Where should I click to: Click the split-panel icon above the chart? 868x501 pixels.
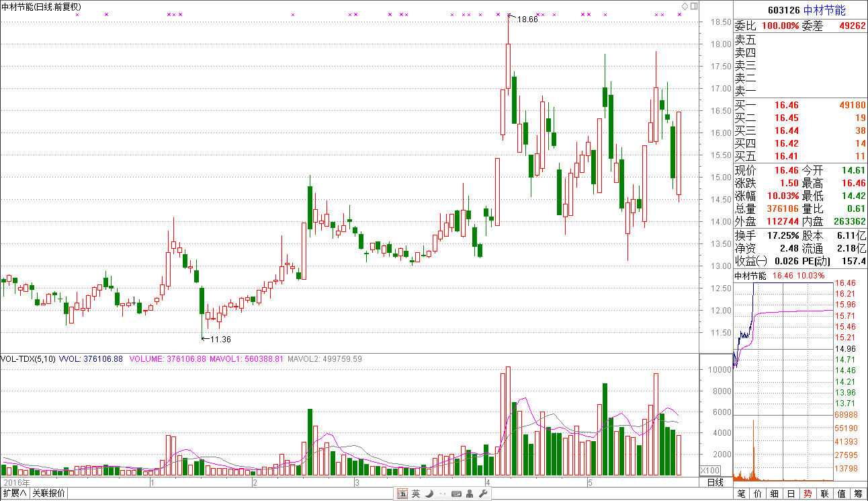693,7
